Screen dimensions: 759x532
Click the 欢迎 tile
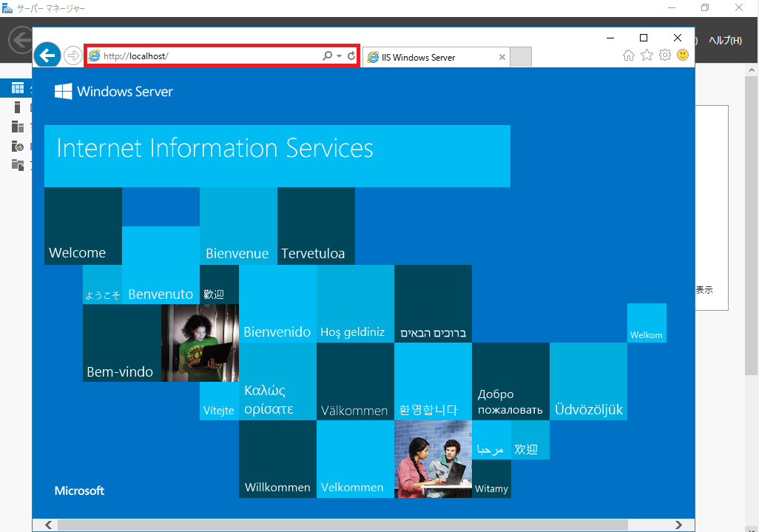(530, 440)
